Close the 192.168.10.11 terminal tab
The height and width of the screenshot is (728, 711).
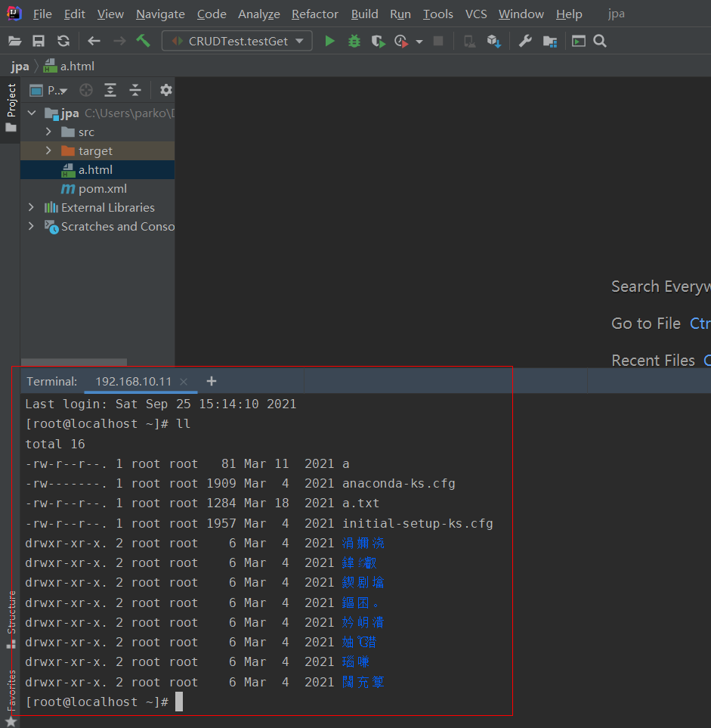[x=184, y=382]
